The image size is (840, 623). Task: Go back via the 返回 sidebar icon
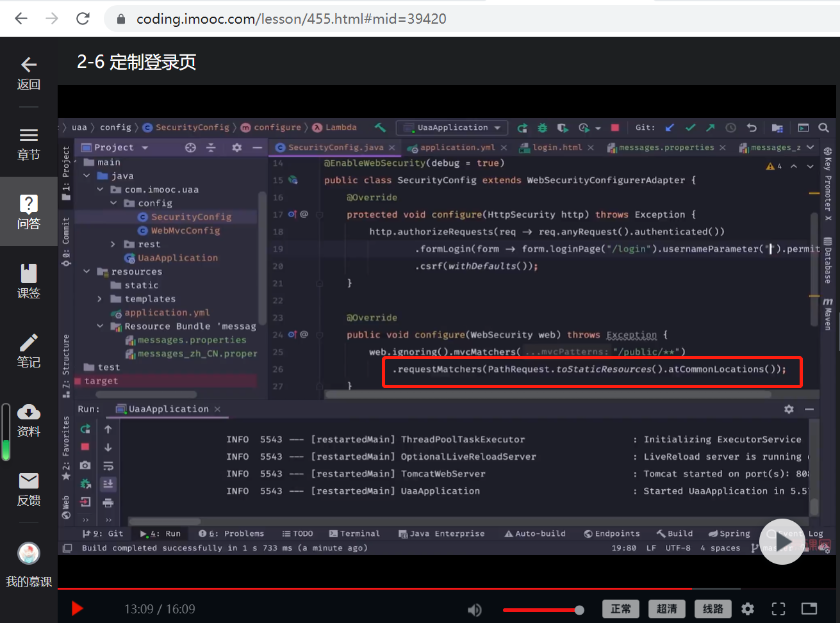click(x=28, y=73)
